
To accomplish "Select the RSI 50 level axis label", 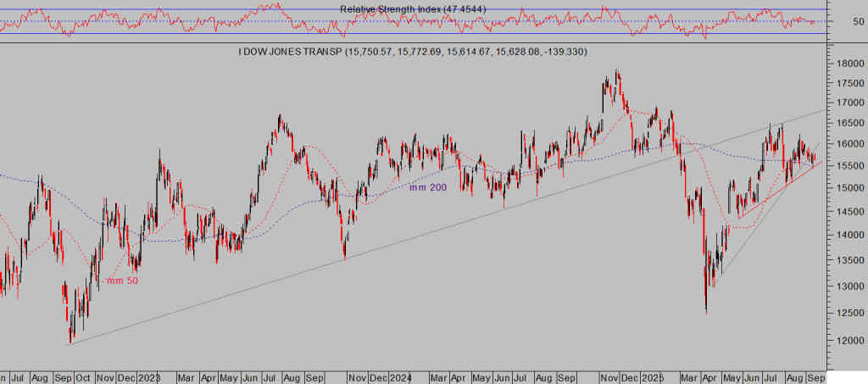I will pos(858,21).
